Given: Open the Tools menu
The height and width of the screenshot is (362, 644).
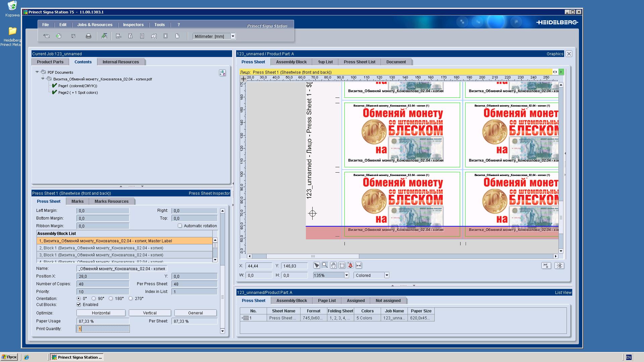Looking at the screenshot, I should (160, 25).
